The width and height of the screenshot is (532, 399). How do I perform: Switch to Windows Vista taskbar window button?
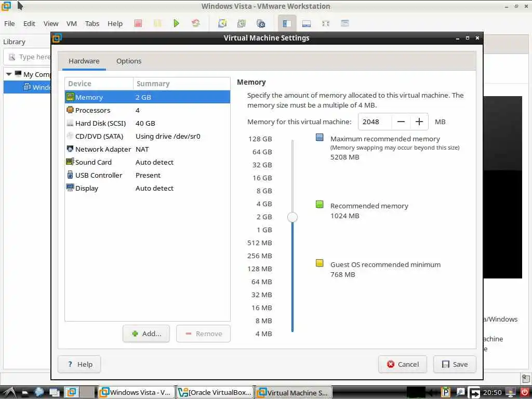[137, 393]
